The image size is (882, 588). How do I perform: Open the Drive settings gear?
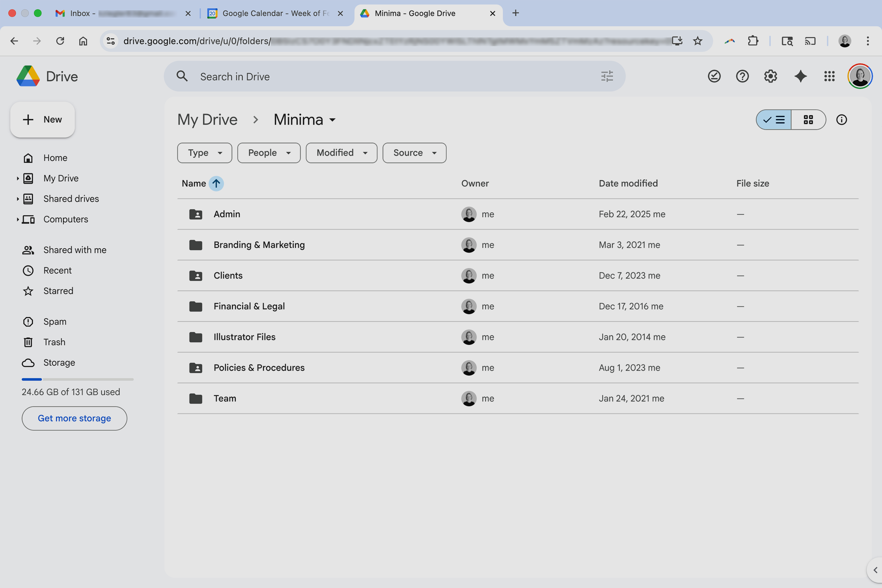pos(770,76)
